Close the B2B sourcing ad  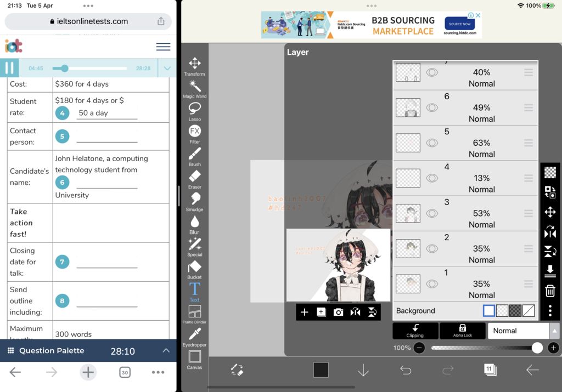click(478, 15)
